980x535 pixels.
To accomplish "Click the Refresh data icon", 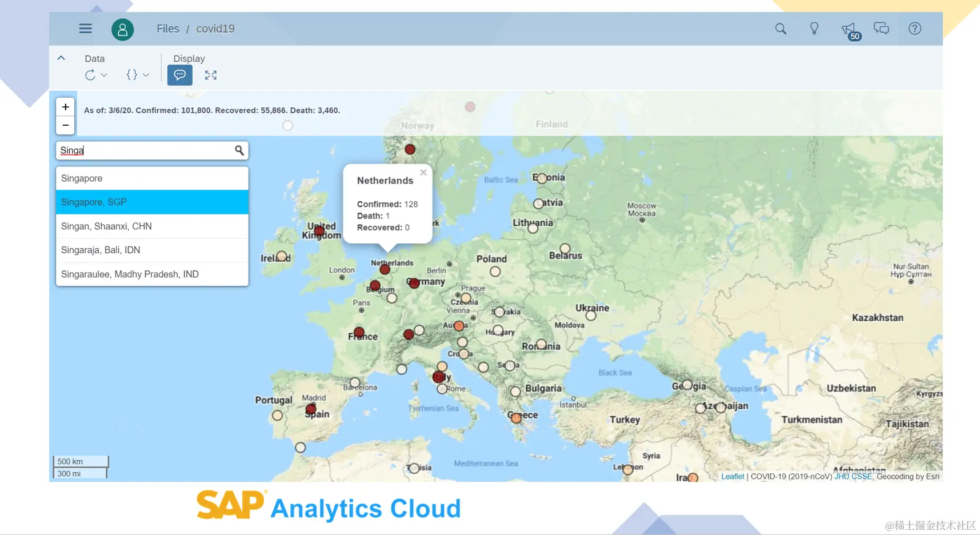I will pyautogui.click(x=90, y=75).
